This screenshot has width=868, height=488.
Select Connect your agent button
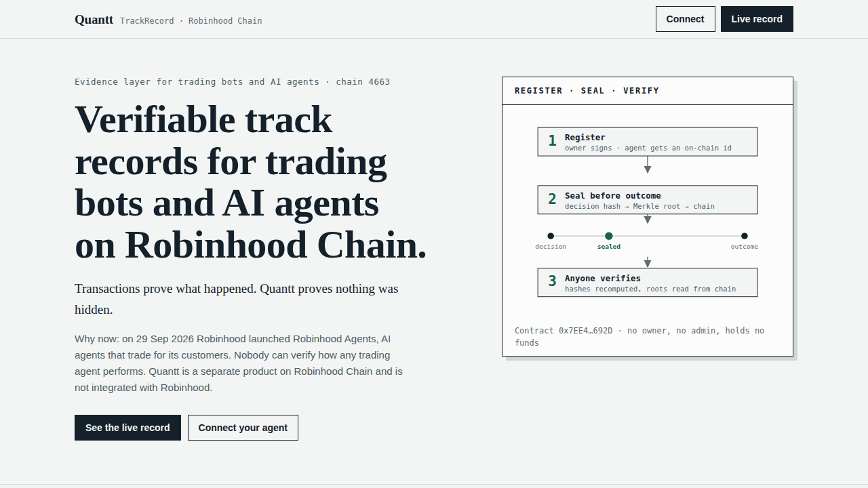click(x=243, y=428)
